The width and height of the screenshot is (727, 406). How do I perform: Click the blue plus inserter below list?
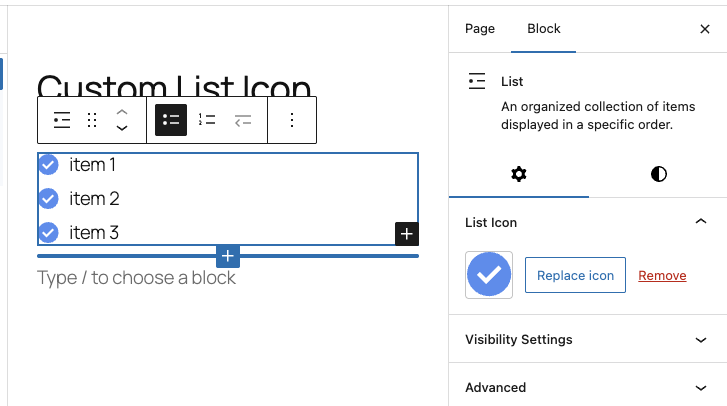[228, 256]
